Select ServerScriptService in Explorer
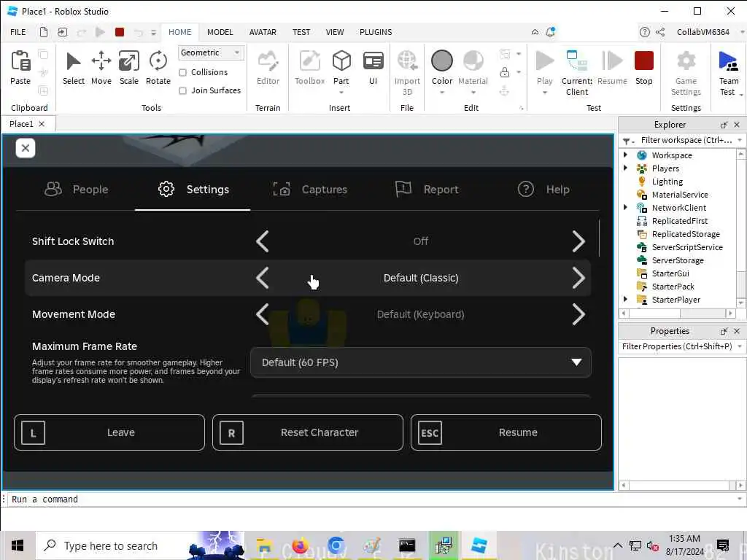Viewport: 747px width, 560px height. coord(686,247)
